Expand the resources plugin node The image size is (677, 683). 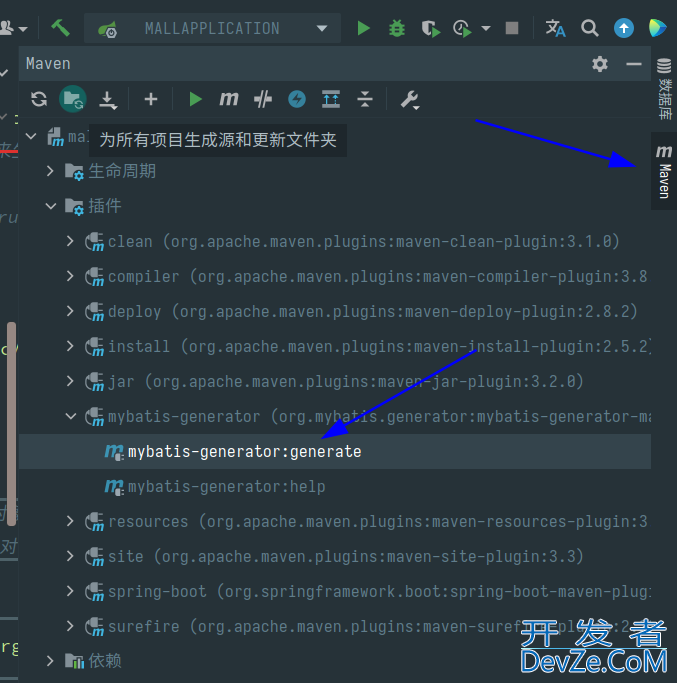point(70,521)
